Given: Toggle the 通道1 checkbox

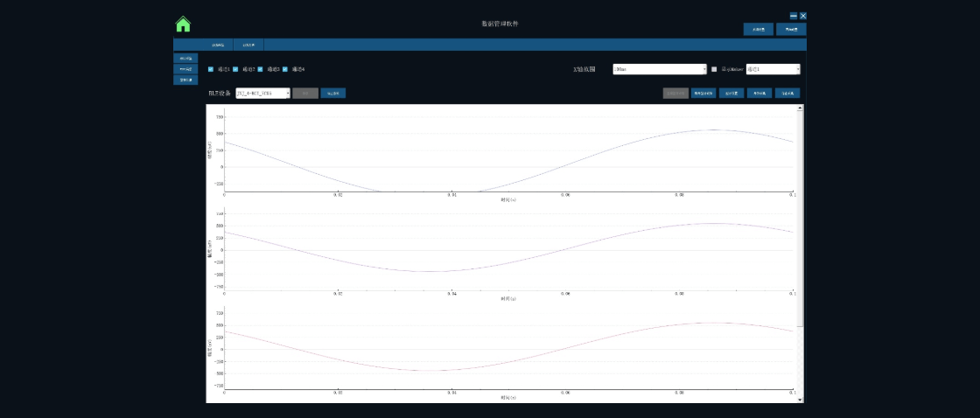Looking at the screenshot, I should (211, 69).
